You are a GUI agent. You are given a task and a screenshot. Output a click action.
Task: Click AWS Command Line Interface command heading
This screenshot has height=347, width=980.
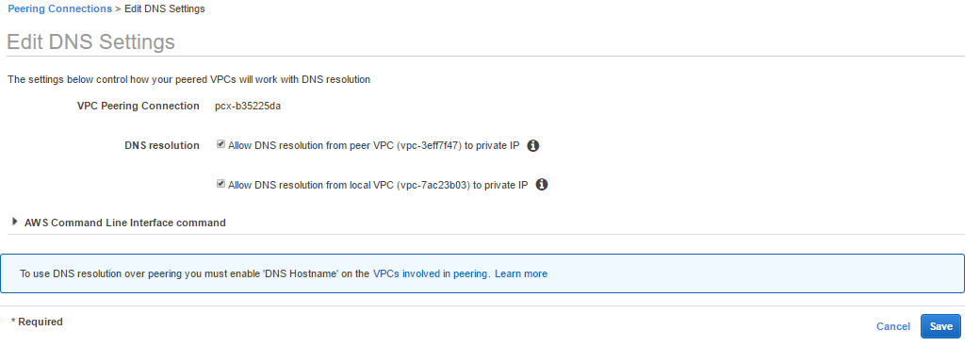click(x=125, y=223)
